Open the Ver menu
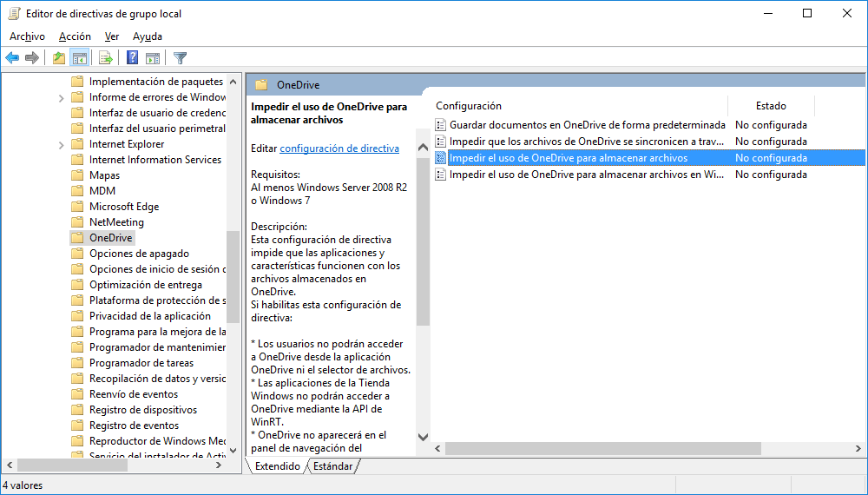The width and height of the screenshot is (868, 495). (112, 36)
